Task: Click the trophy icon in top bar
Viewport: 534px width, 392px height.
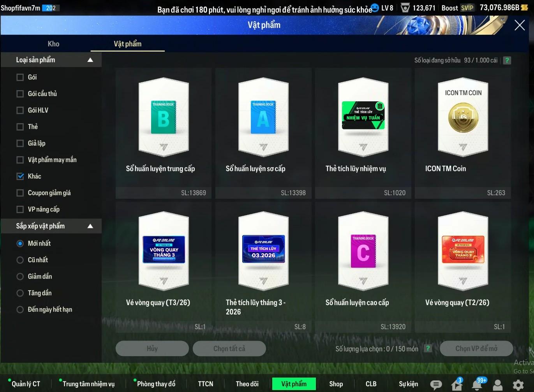Action: [x=405, y=8]
